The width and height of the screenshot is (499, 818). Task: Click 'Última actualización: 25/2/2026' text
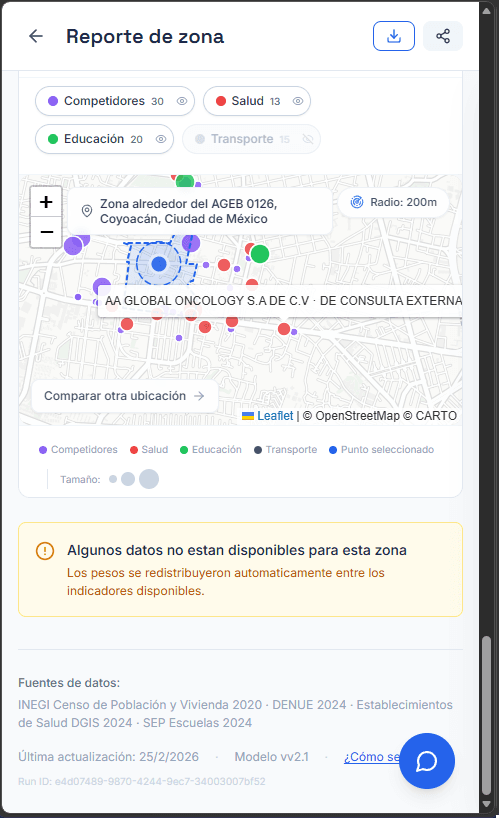point(108,757)
